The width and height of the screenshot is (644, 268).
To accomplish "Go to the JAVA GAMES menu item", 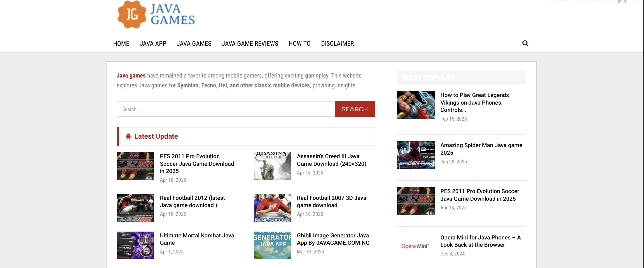I will [x=194, y=43].
